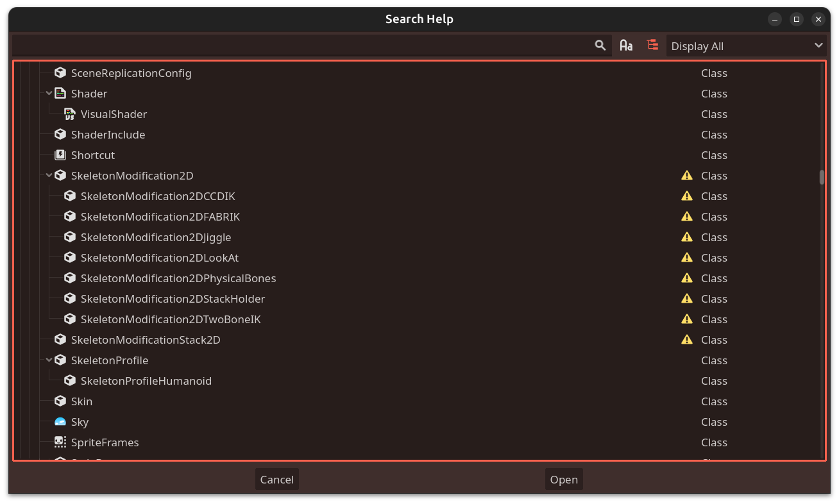
Task: Click the Skin cube icon
Action: 60,401
